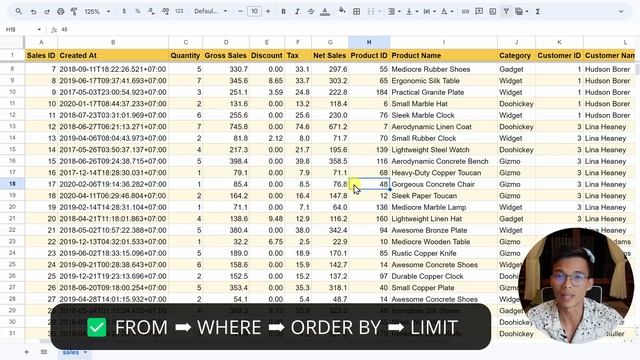Select cell Mediocre Rubber Shoes

pos(443,69)
